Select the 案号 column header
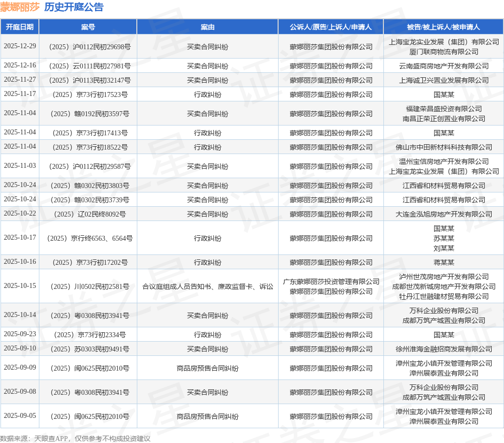Viewport: 504px width, 443px height. [88, 27]
